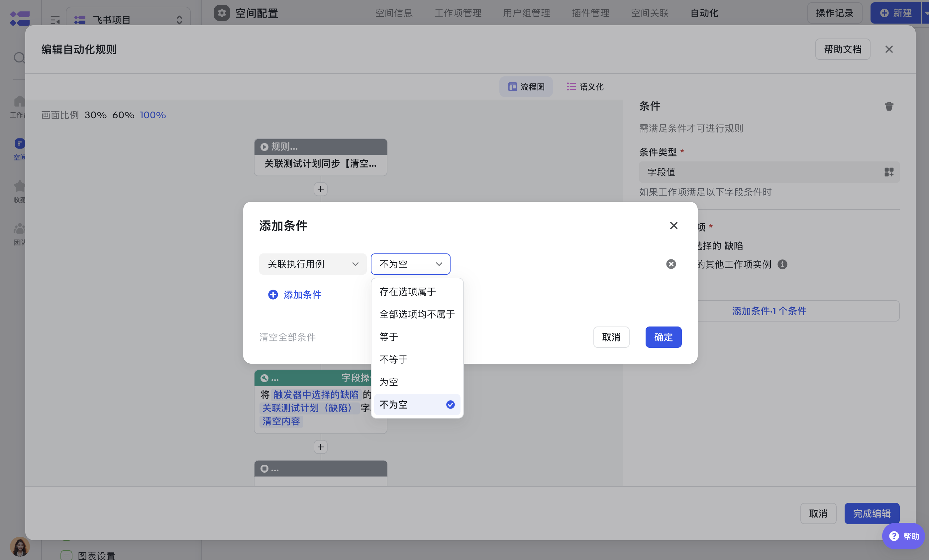Open the 操作记录 button
Image resolution: width=929 pixels, height=560 pixels.
(x=835, y=13)
